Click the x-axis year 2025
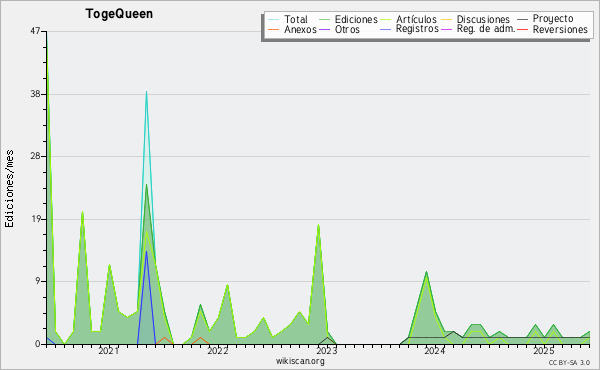The width and height of the screenshot is (600, 370). 544,351
